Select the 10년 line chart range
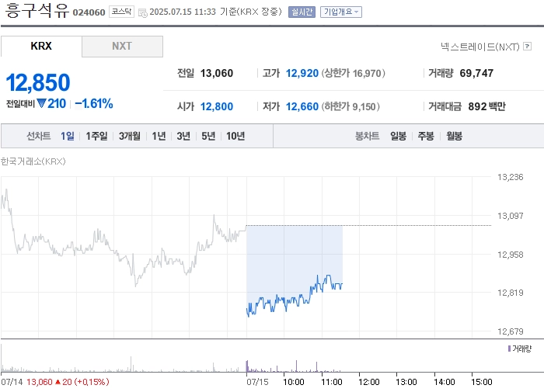This screenshot has height=392, width=544. tap(235, 136)
